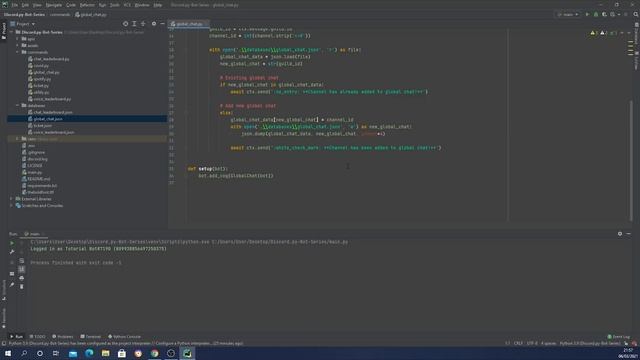The height and width of the screenshot is (360, 640).
Task: Open the Problems tool window tab
Action: tap(62, 337)
